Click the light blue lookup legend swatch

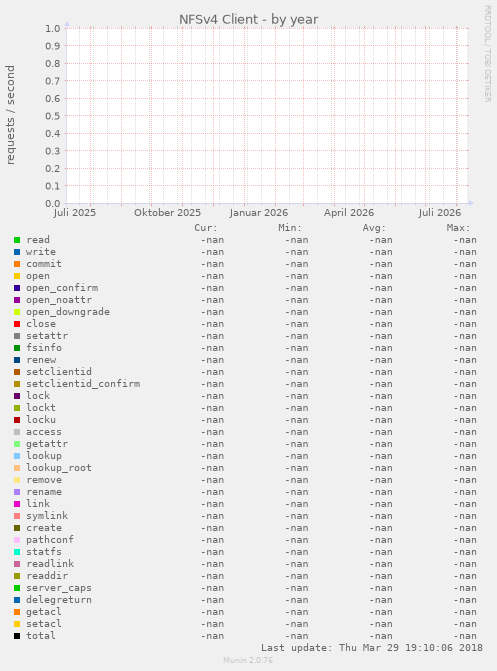coord(17,456)
